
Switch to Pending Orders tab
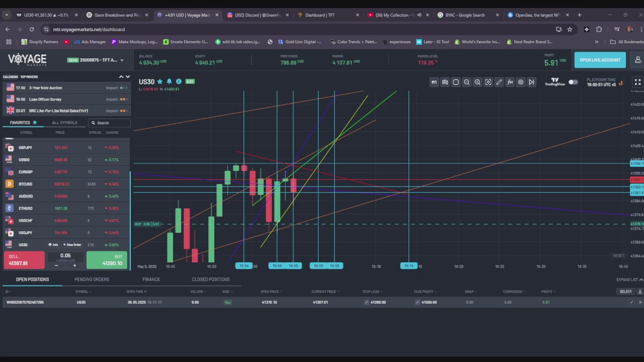pos(92,280)
